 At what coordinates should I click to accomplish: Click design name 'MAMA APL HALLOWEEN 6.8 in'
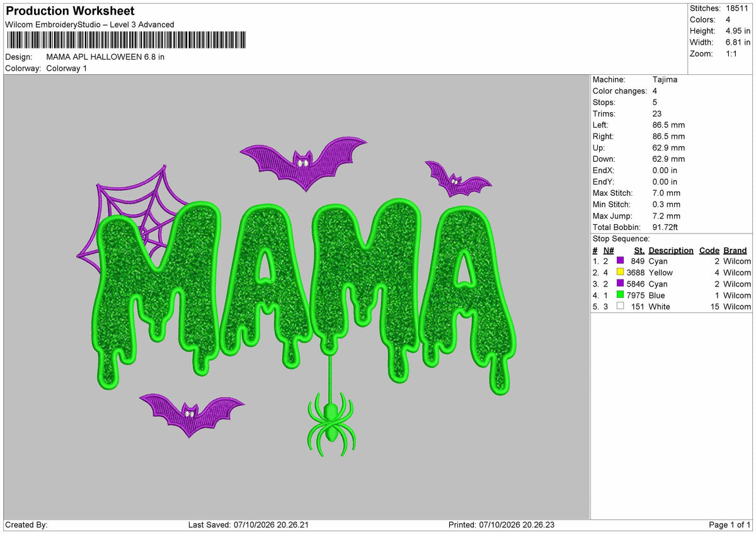coord(105,57)
